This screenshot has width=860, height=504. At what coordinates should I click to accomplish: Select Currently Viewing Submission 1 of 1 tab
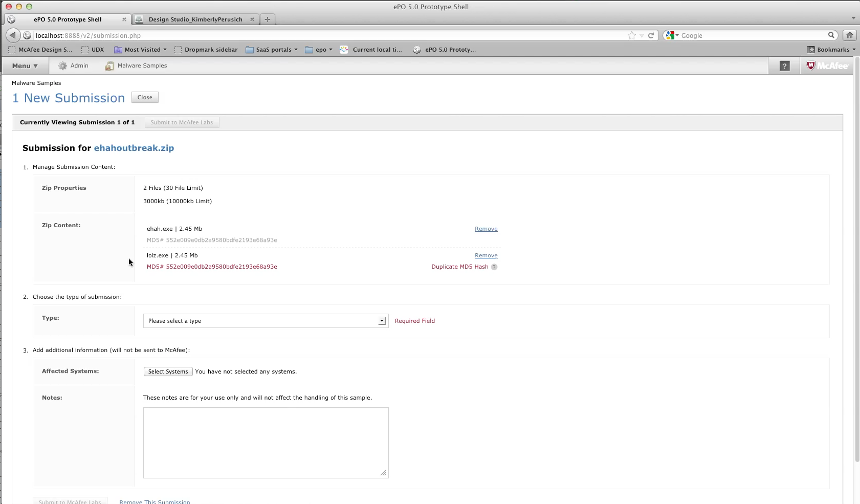click(77, 122)
